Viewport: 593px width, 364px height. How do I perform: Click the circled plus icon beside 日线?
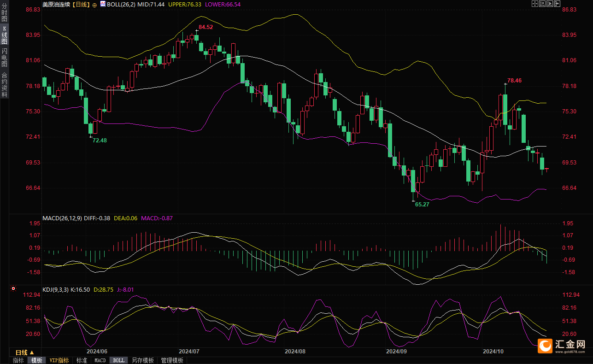point(94,5)
